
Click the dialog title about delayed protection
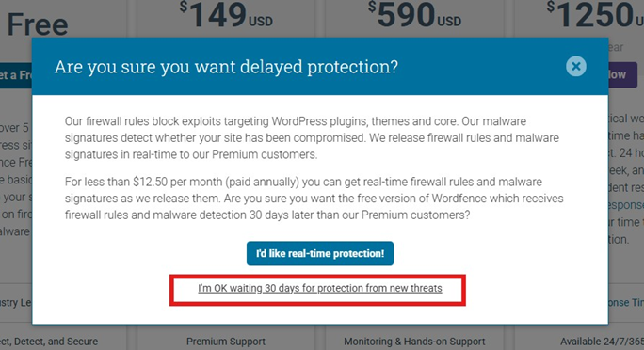pos(226,67)
